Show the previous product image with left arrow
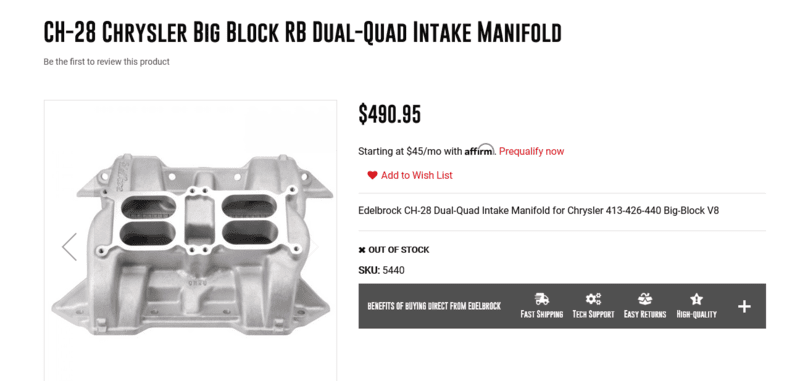The height and width of the screenshot is (381, 800). (x=69, y=247)
